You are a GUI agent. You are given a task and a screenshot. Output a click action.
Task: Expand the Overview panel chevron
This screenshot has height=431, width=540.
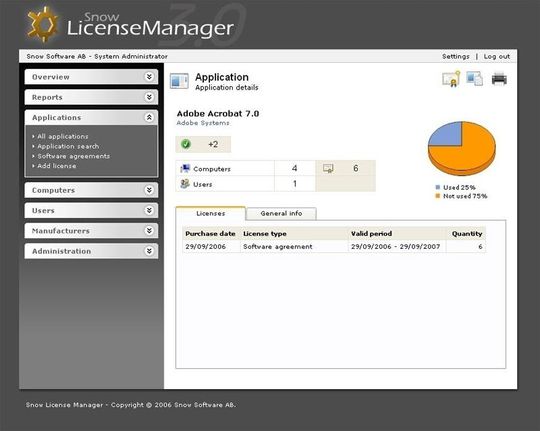[149, 76]
